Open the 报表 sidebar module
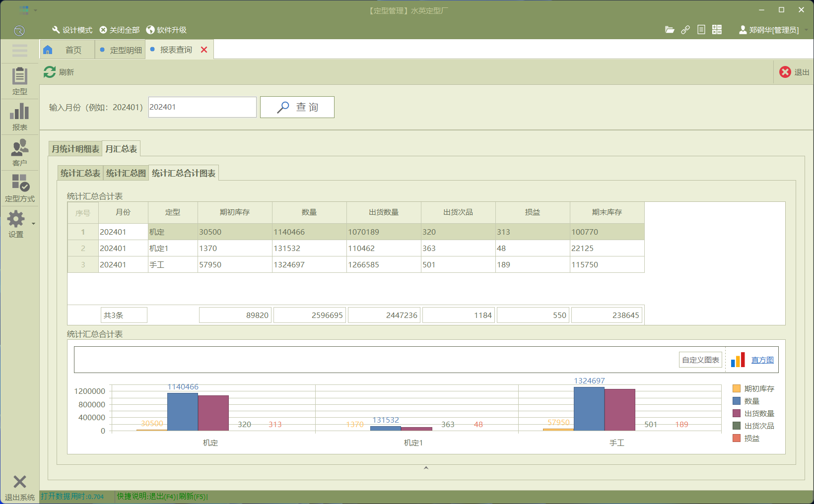Screen dimensions: 814x504 tap(19, 117)
